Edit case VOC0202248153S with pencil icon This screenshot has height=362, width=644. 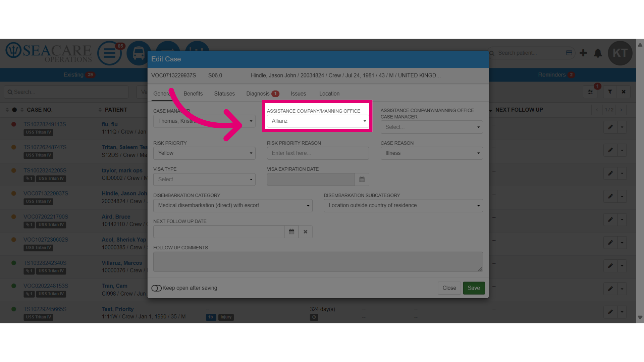coord(610,289)
